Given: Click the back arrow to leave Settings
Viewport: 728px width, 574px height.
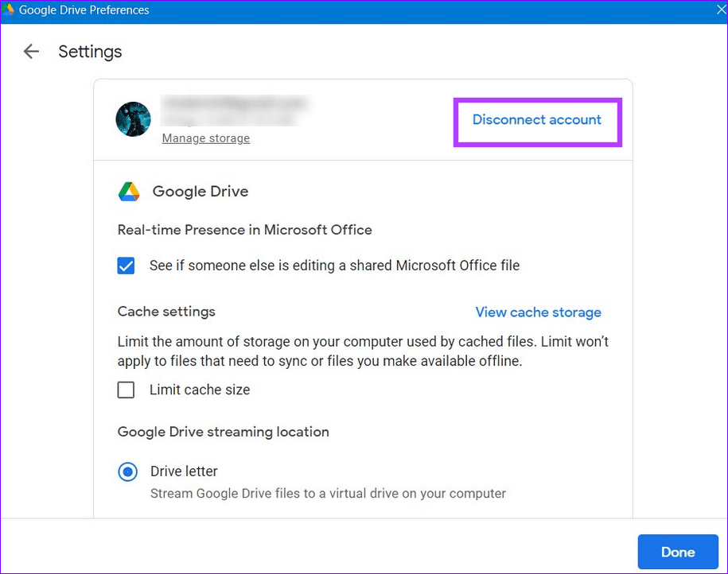Looking at the screenshot, I should (30, 51).
